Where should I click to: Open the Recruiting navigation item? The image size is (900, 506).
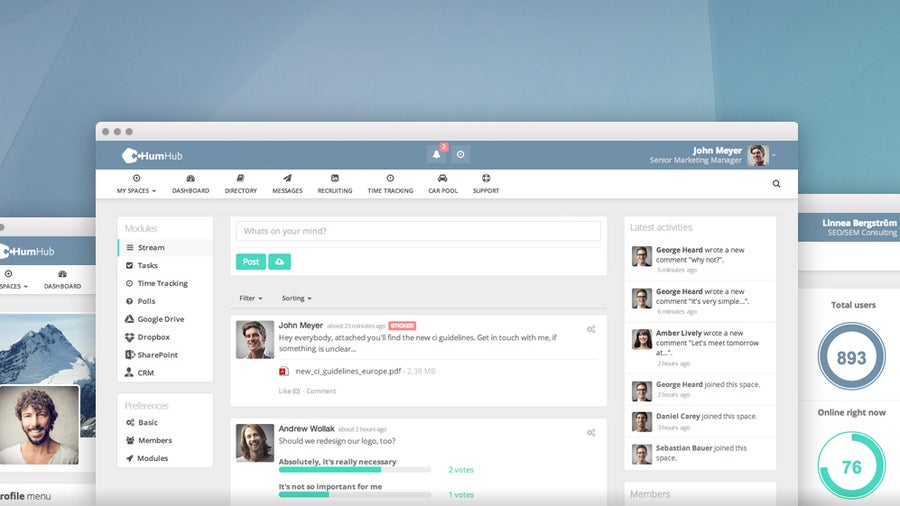335,184
